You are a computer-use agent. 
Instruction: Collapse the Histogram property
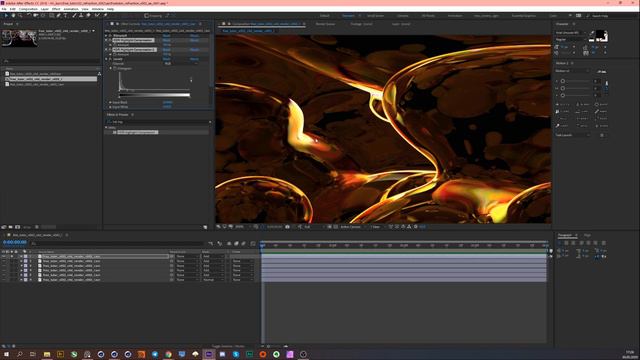(x=111, y=68)
